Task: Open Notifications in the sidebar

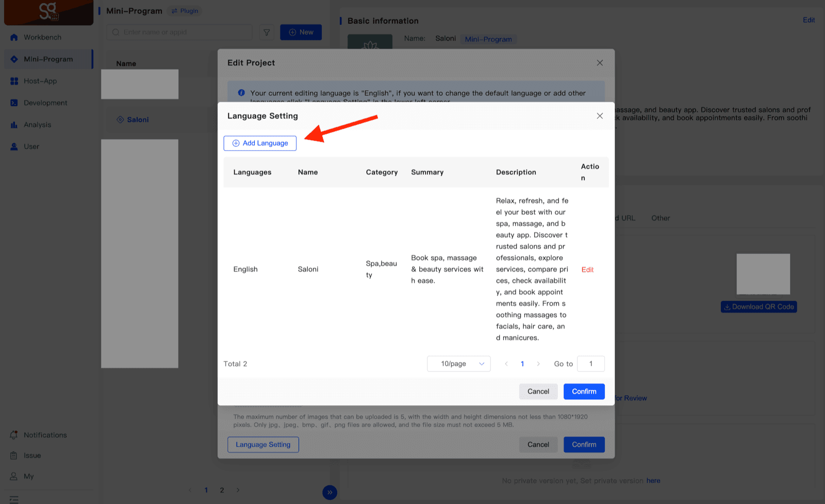Action: point(46,435)
